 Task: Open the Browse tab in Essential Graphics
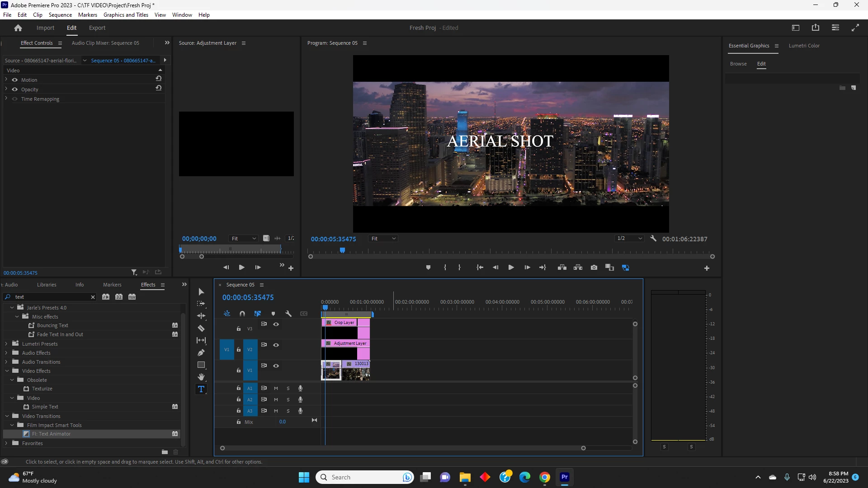738,64
